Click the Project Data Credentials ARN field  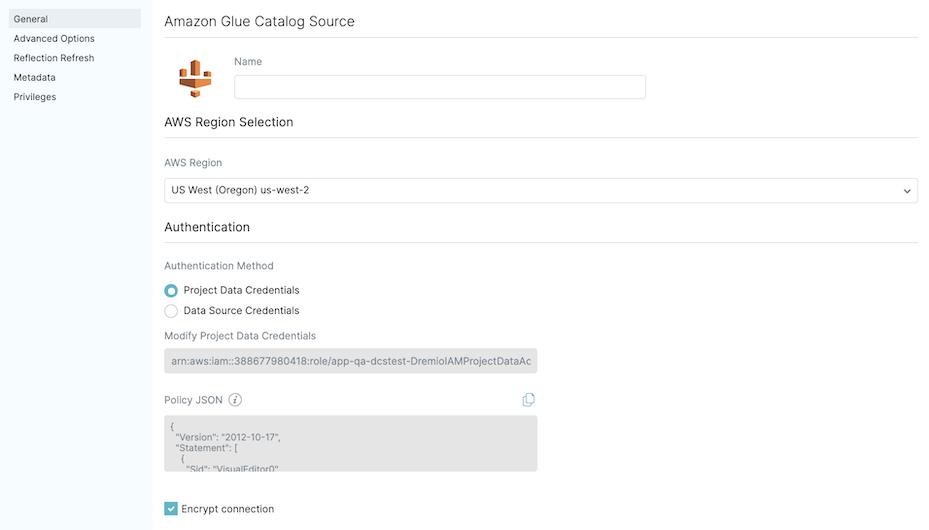pyautogui.click(x=350, y=361)
